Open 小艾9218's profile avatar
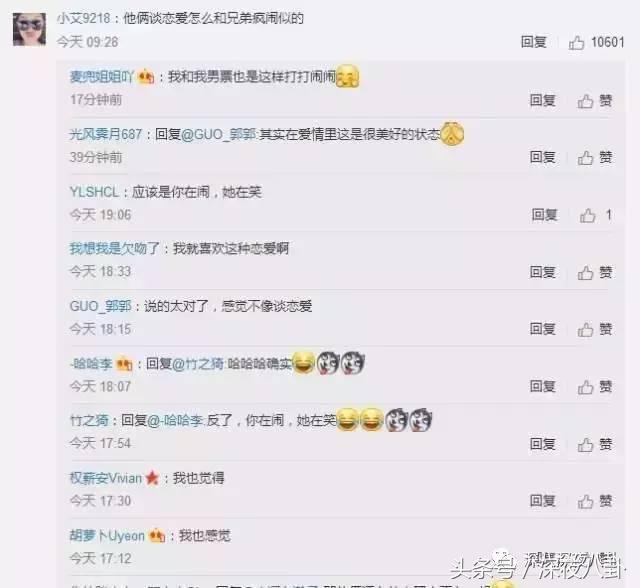The height and width of the screenshot is (588, 640). 29,29
